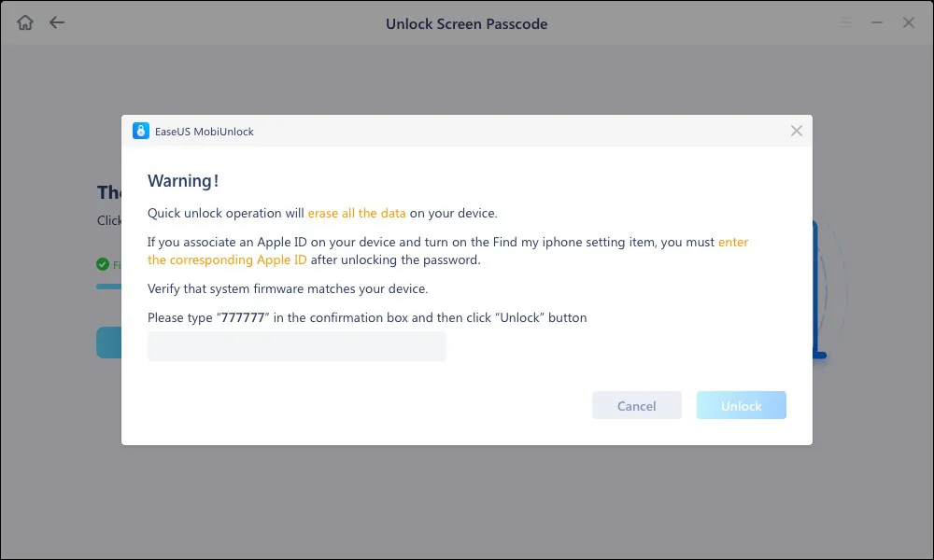934x560 pixels.
Task: Click the main window close X icon
Action: pyautogui.click(x=908, y=21)
